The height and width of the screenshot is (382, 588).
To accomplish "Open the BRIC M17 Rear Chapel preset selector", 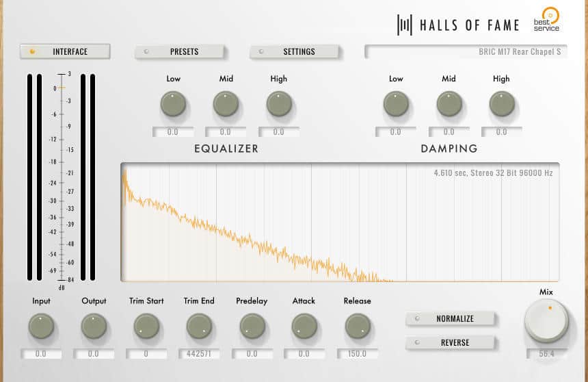I will 466,51.
